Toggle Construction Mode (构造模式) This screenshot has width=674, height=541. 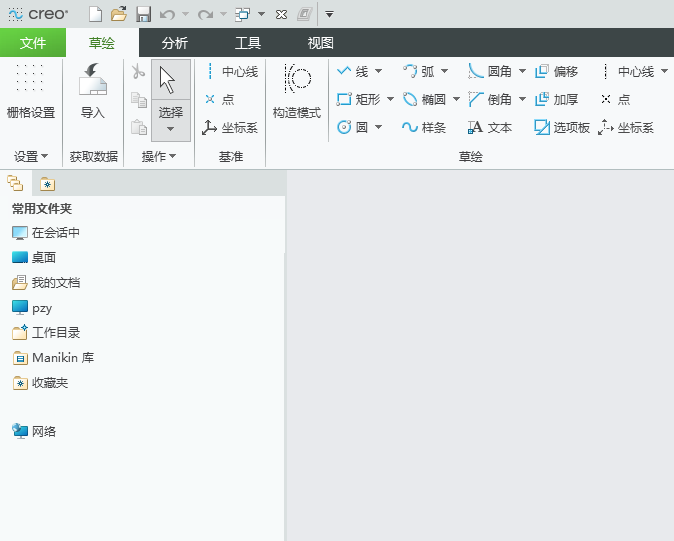click(297, 91)
